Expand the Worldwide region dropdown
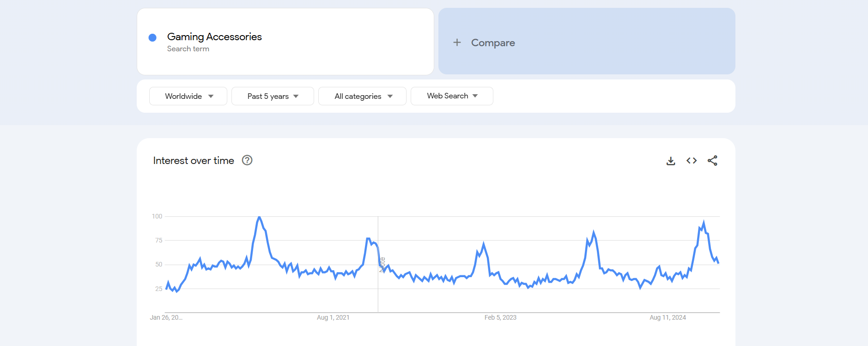Viewport: 868px width, 346px height. (x=188, y=96)
